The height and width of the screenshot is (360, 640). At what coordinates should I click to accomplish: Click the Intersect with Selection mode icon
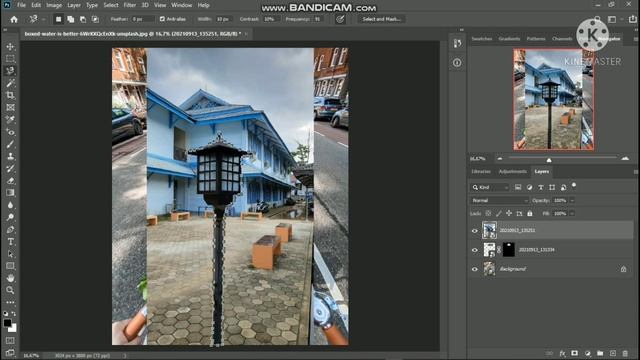[x=95, y=19]
